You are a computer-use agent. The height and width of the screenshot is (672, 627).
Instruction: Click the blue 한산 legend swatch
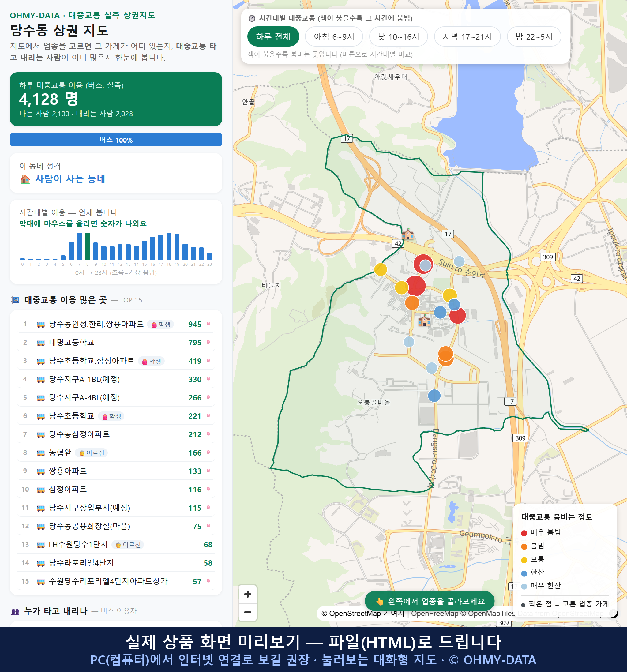(524, 573)
